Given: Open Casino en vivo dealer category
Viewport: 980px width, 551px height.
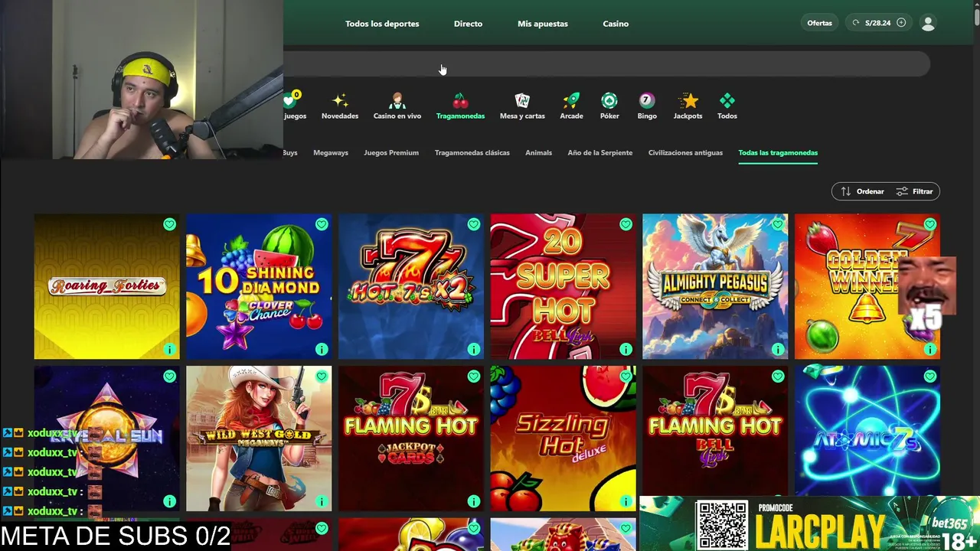Looking at the screenshot, I should (x=397, y=106).
